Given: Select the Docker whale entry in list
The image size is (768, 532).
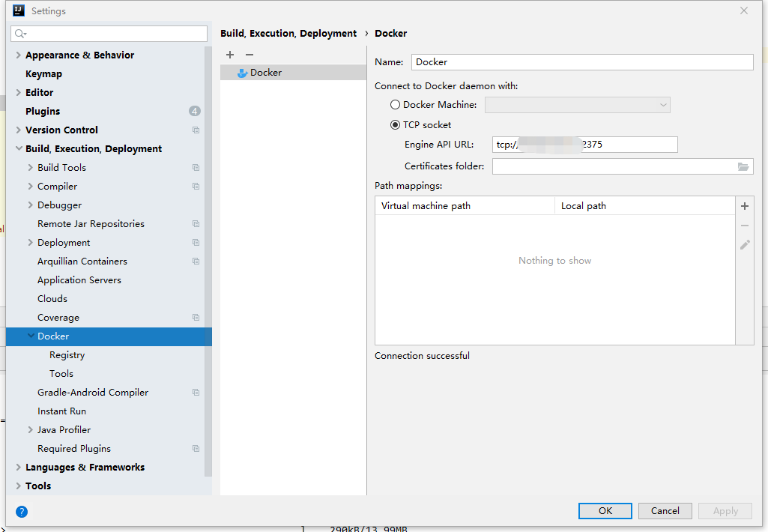Looking at the screenshot, I should point(293,73).
